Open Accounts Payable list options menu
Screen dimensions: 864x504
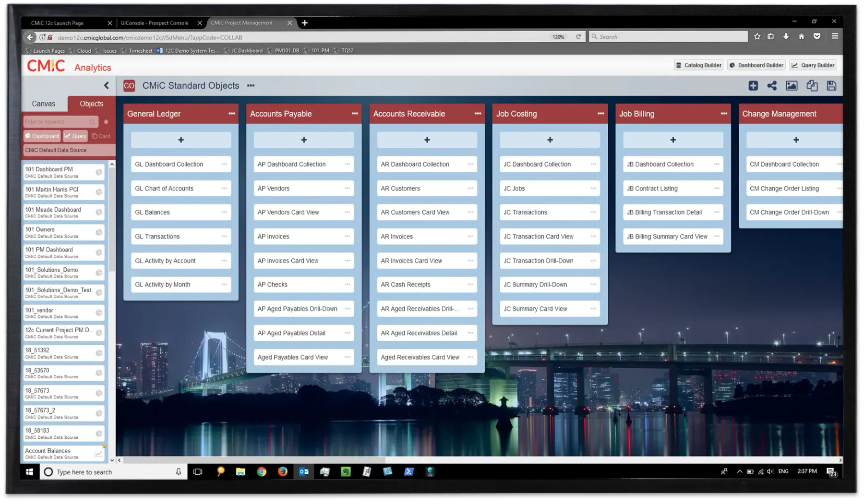click(x=355, y=114)
